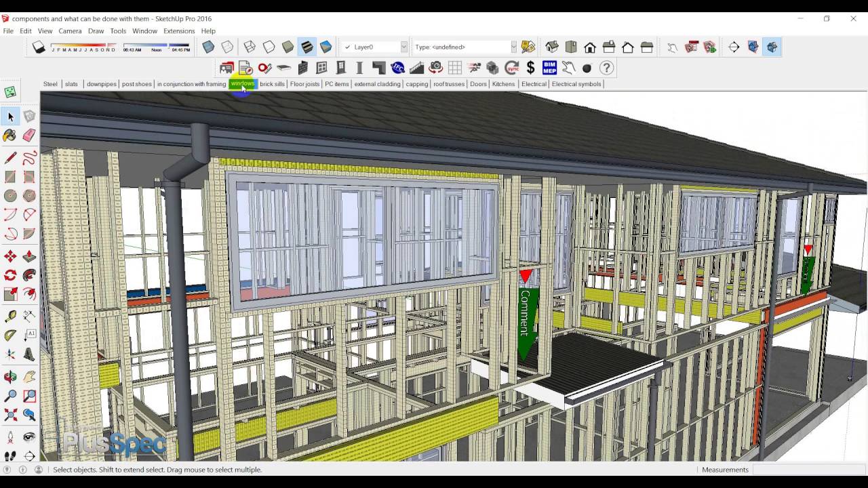Activate the Line pencil tool
The width and height of the screenshot is (868, 488).
click(x=10, y=158)
